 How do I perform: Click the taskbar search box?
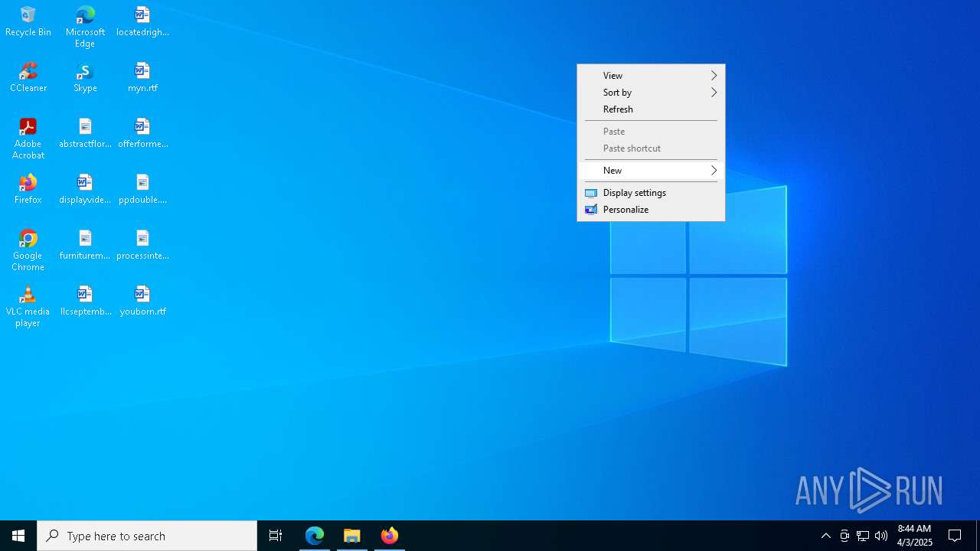147,536
